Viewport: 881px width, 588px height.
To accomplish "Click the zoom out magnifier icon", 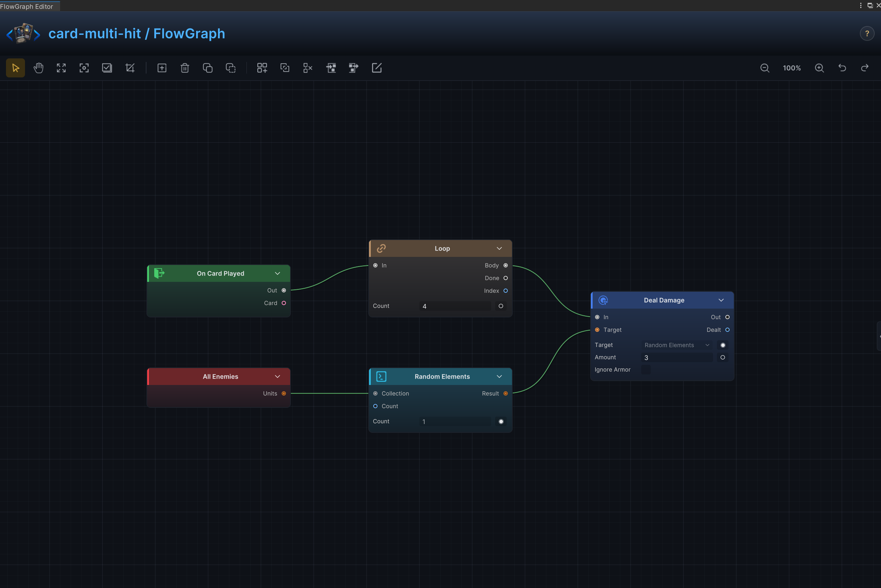I will [x=765, y=68].
